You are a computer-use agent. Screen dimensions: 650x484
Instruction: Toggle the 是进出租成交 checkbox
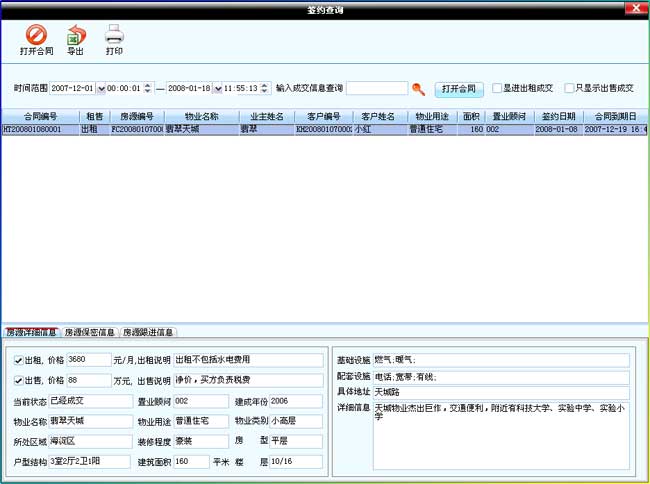[497, 88]
